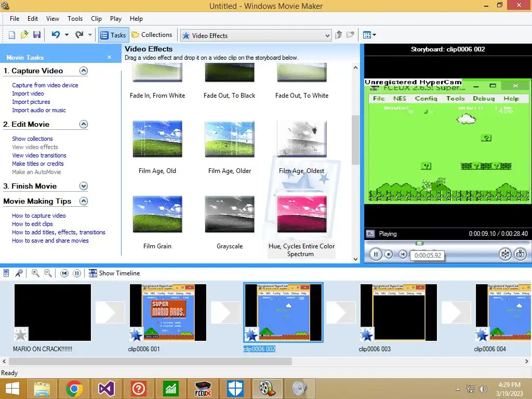This screenshot has height=399, width=532.
Task: Open the Clip menu
Action: [96, 19]
